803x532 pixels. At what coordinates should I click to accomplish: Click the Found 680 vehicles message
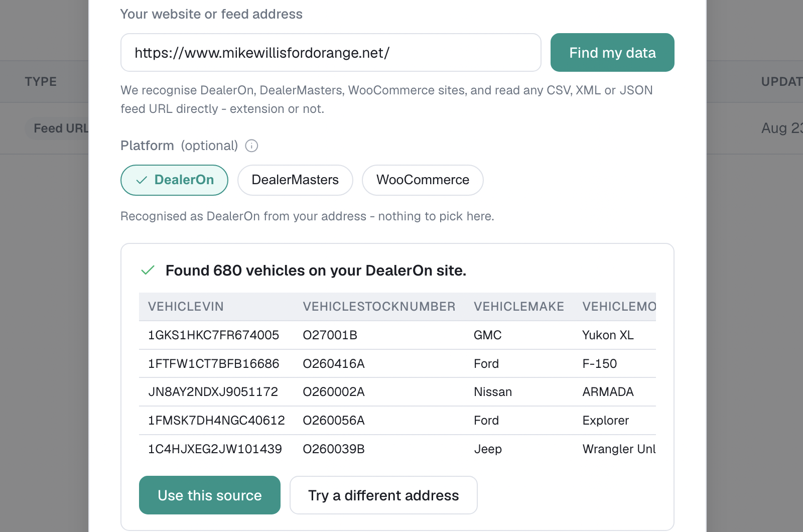pos(316,271)
